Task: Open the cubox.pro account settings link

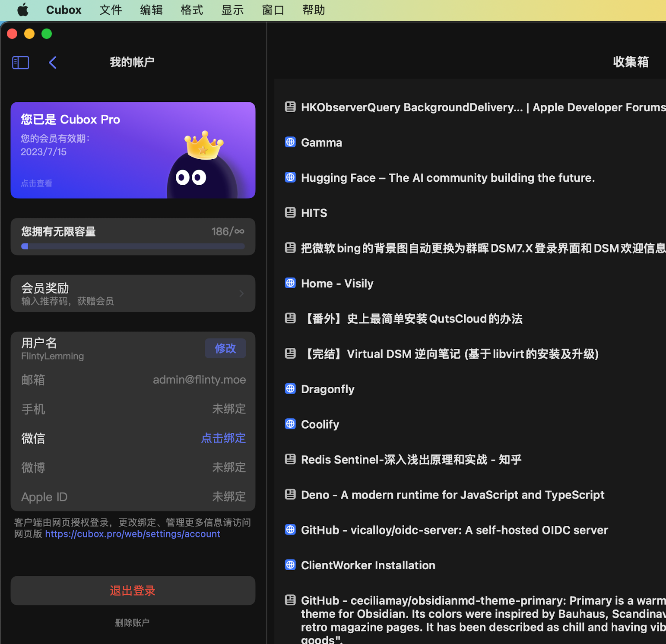Action: 133,534
